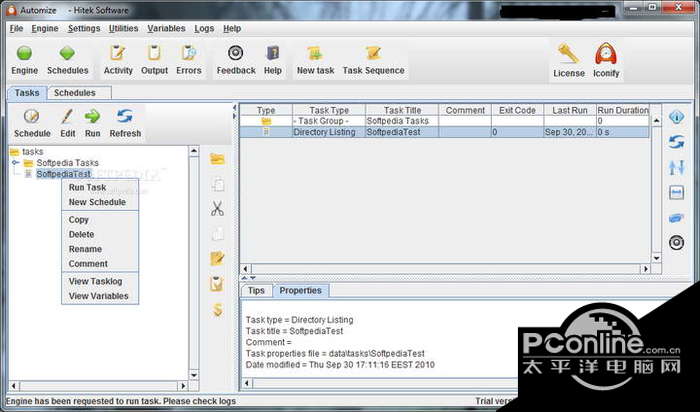Select the Directory Listing row in table

[445, 132]
